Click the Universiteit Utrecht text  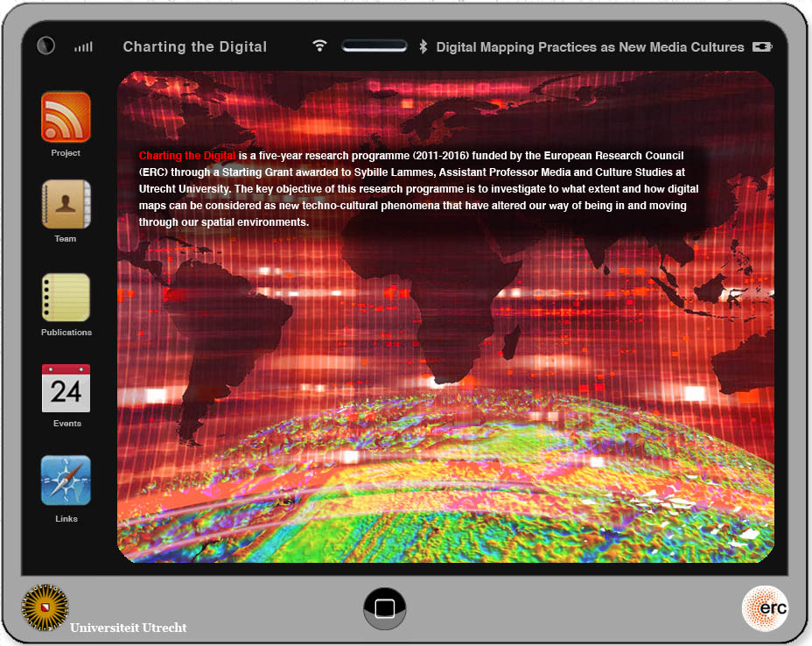click(129, 628)
